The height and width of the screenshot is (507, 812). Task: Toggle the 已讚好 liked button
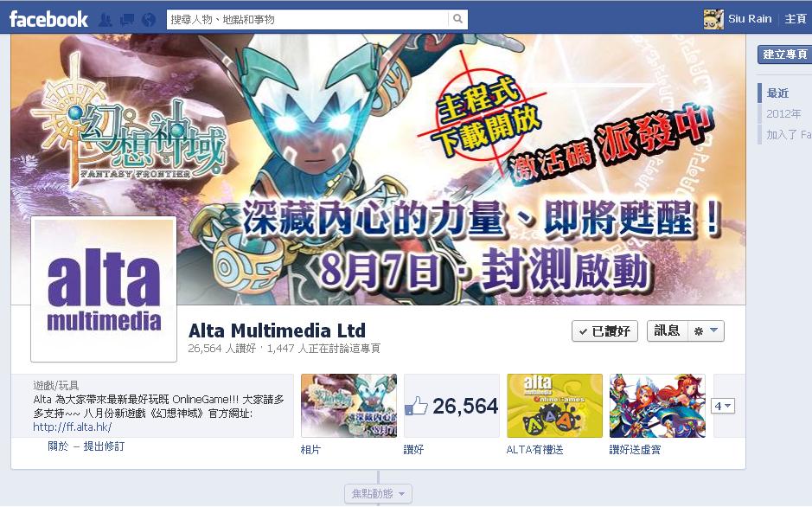(x=604, y=331)
